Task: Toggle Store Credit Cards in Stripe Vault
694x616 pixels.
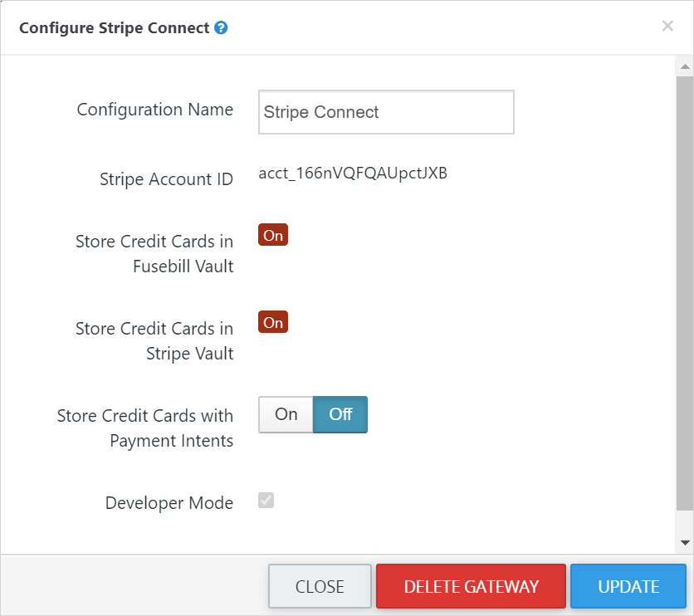Action: point(273,322)
